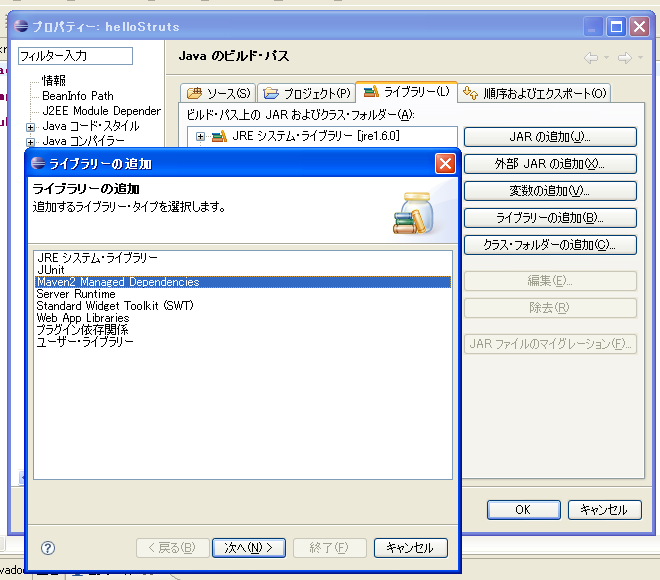Screen dimensions: 660x580
Task: Select JUnit library type
Action: tap(53, 270)
